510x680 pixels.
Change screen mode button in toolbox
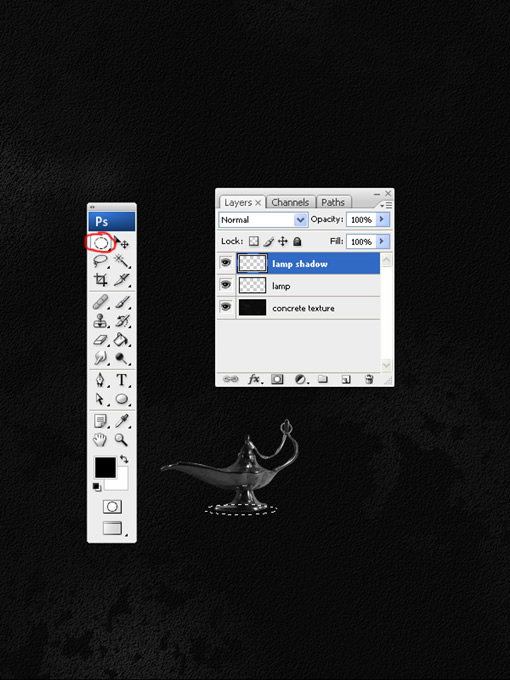tap(112, 528)
